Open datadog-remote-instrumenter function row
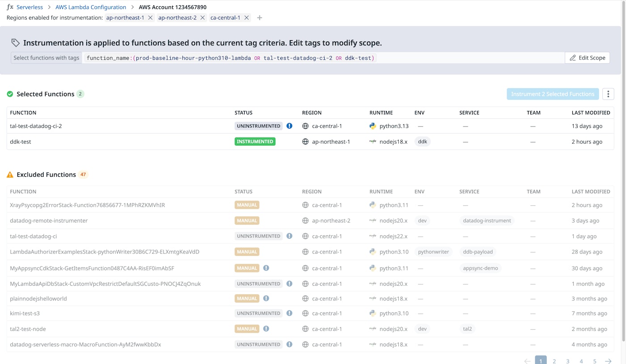626x364 pixels. coord(310,220)
